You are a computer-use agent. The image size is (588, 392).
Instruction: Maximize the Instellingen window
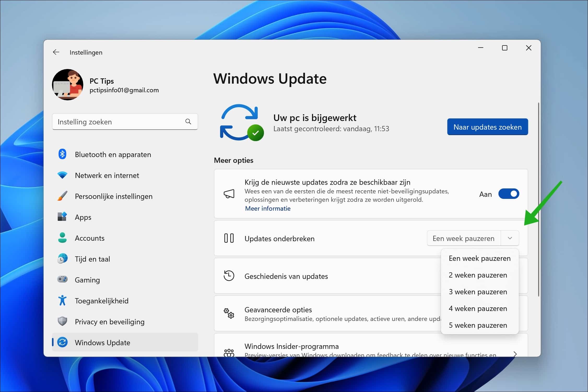click(505, 48)
